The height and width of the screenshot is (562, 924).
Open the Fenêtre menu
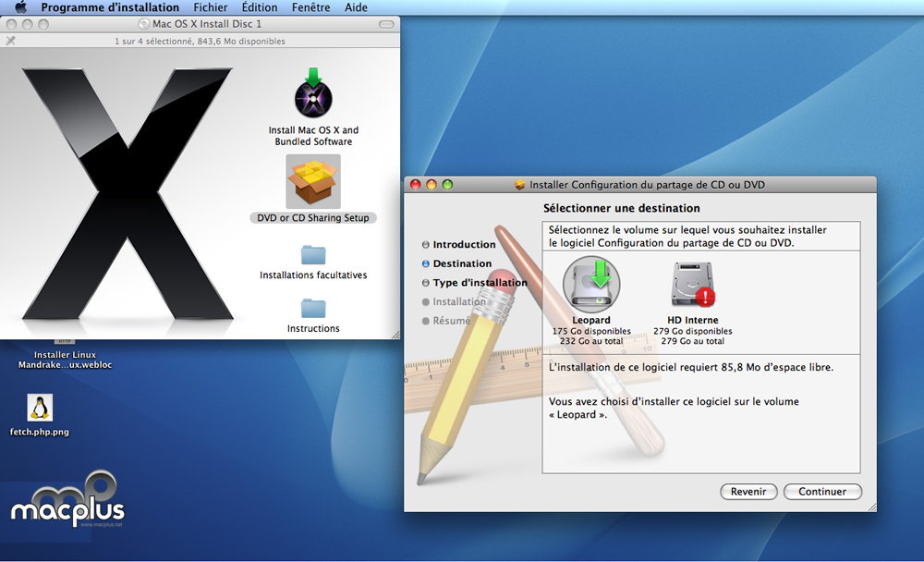(310, 7)
